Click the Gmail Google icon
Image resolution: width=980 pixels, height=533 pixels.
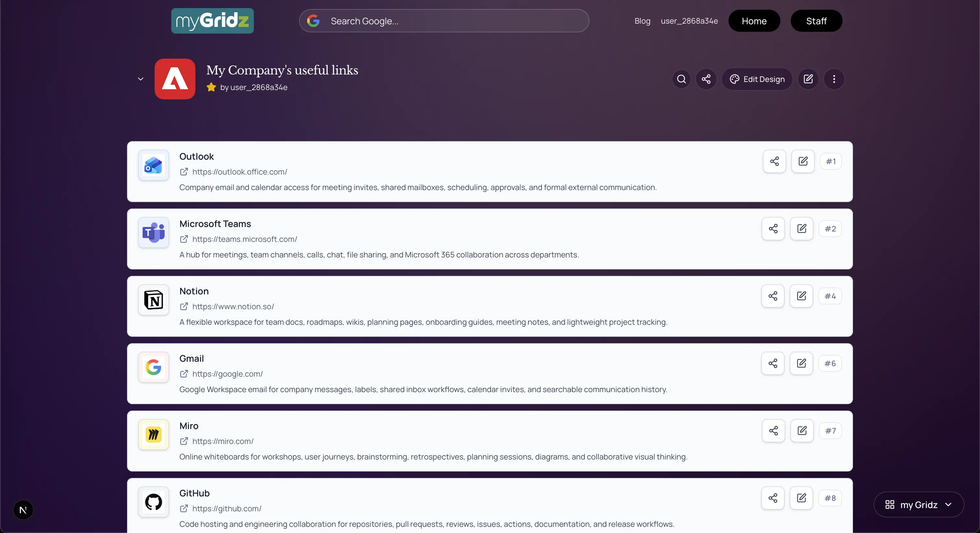[x=153, y=367]
